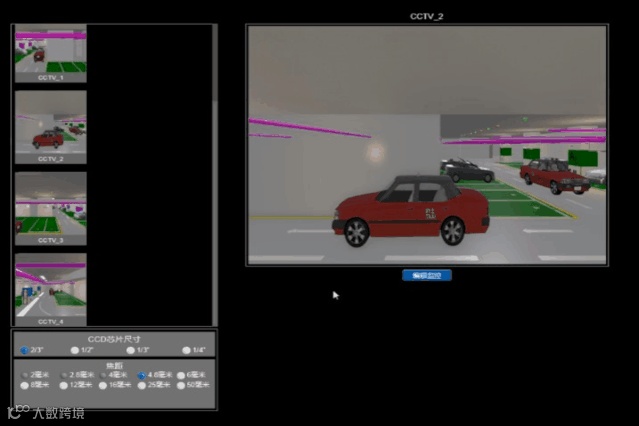The width and height of the screenshot is (639, 426).
Task: Set CCD chip size to 1/4"
Action: (186, 350)
